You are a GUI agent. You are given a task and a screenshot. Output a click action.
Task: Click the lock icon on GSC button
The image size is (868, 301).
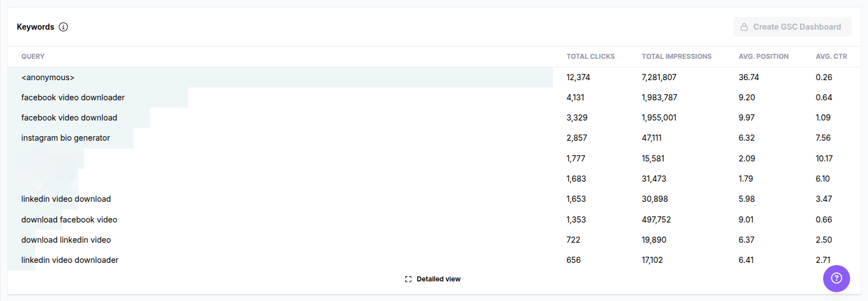tap(744, 27)
